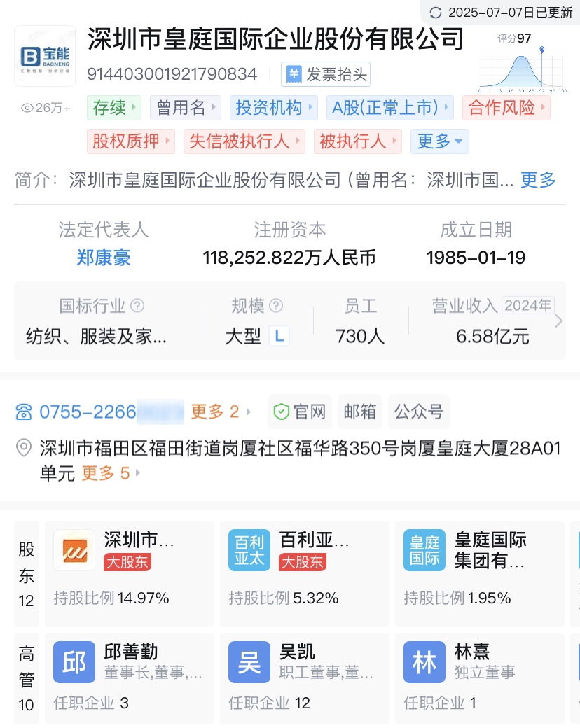
Task: Expand the 投资机构 tag
Action: pos(274,108)
